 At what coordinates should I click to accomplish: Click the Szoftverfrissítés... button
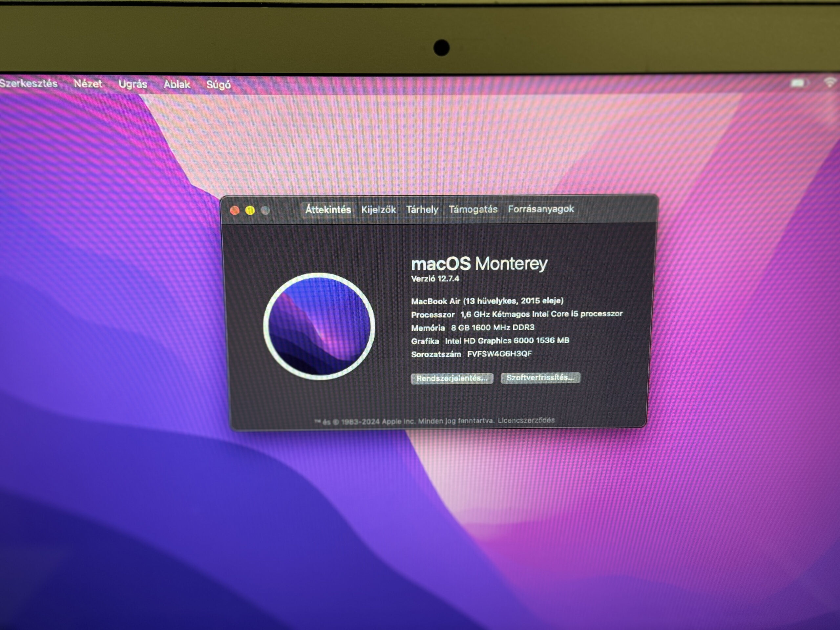coord(540,377)
